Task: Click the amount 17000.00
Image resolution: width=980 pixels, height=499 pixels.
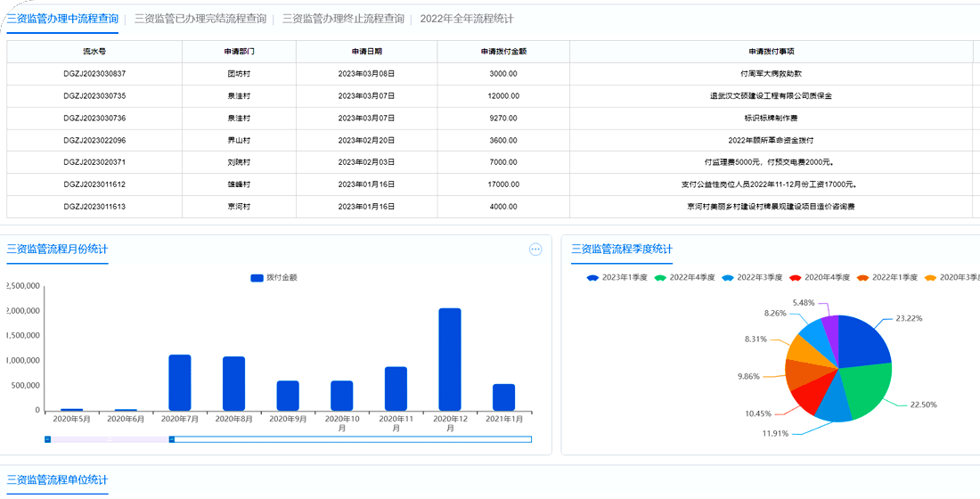Action: point(503,185)
